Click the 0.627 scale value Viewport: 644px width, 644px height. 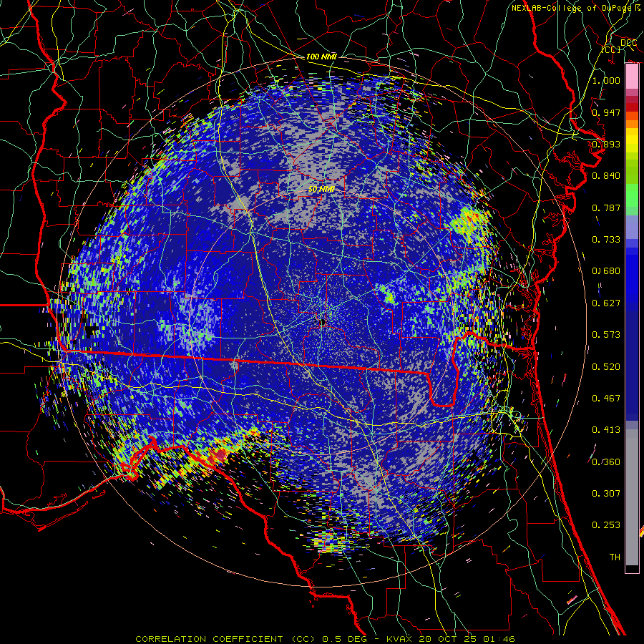[606, 303]
